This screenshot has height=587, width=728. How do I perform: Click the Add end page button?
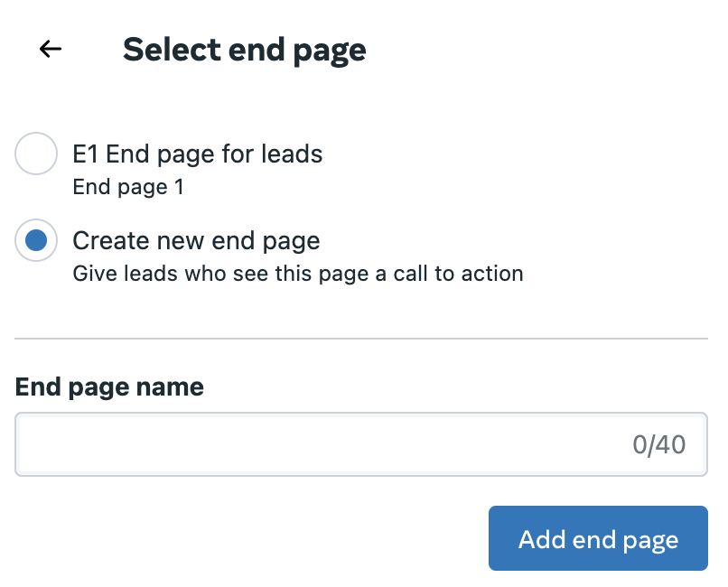click(598, 538)
